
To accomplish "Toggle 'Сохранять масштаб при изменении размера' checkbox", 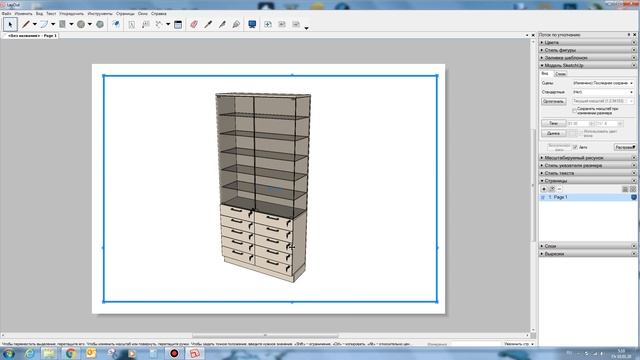I will pos(574,111).
